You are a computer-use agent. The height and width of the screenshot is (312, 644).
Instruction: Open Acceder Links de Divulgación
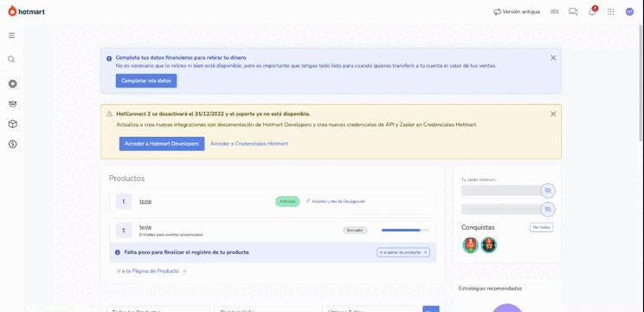click(336, 201)
